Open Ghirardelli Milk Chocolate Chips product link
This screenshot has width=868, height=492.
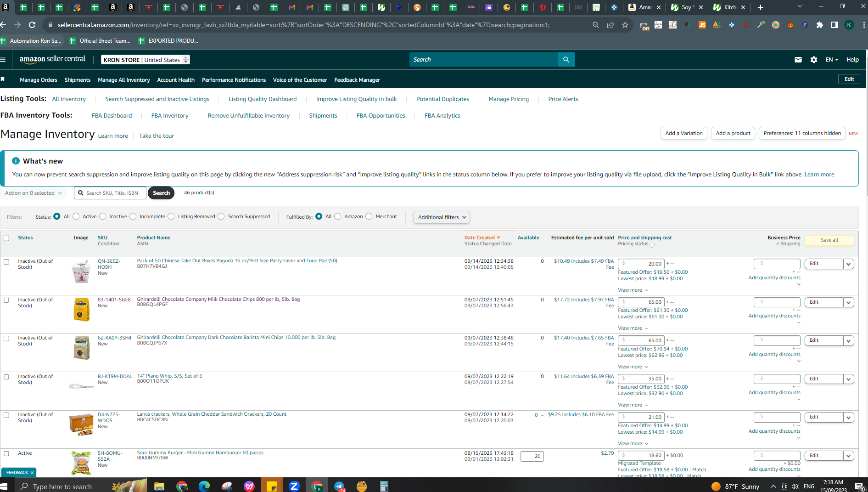(218, 299)
